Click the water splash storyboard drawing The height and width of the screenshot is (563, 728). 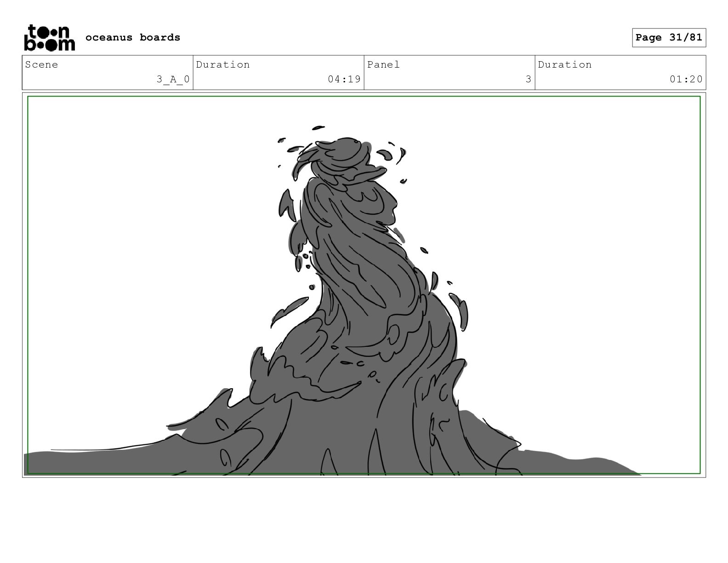[x=364, y=285]
